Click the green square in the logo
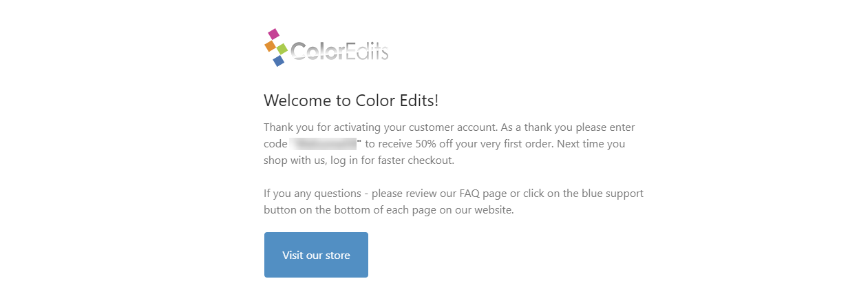868x301 pixels. (282, 49)
